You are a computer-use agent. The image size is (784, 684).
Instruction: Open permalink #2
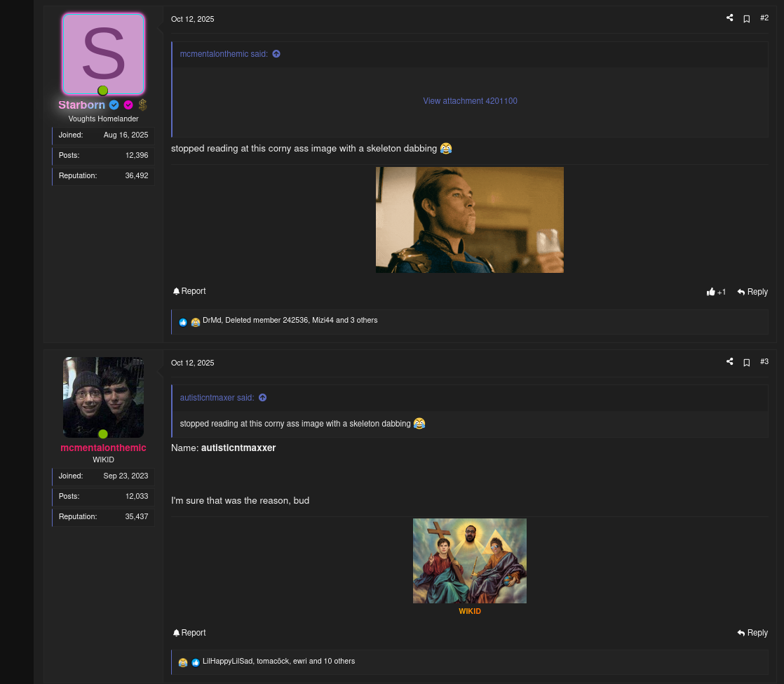tap(764, 18)
